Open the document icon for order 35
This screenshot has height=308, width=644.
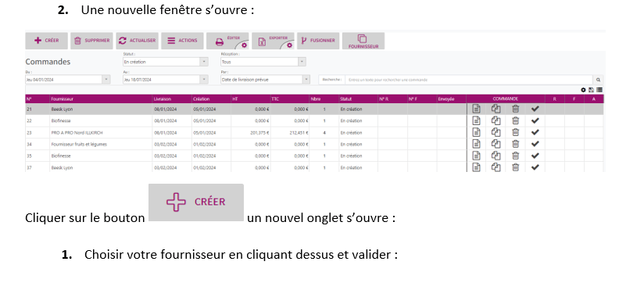[476, 156]
